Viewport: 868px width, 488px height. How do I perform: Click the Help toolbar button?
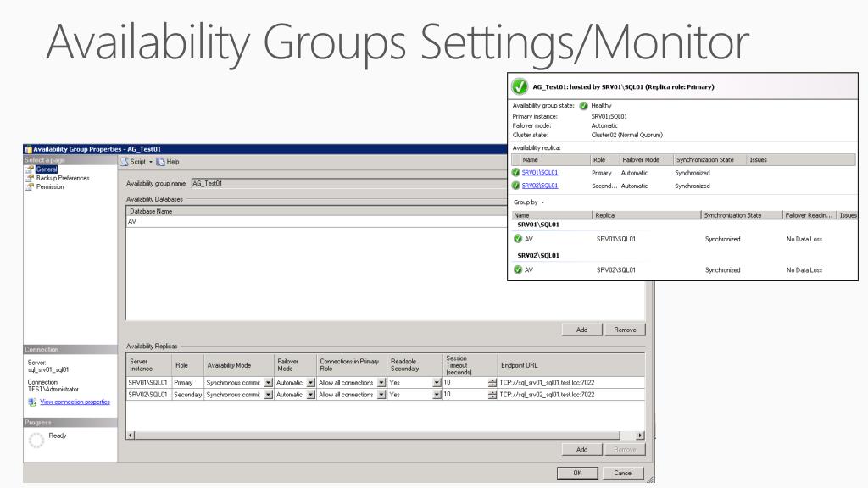(168, 162)
